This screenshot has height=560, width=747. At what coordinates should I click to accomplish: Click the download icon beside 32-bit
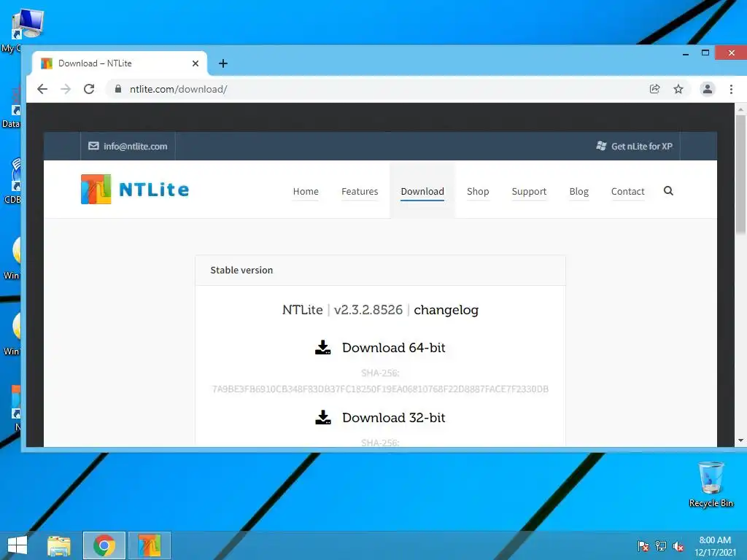pos(323,418)
